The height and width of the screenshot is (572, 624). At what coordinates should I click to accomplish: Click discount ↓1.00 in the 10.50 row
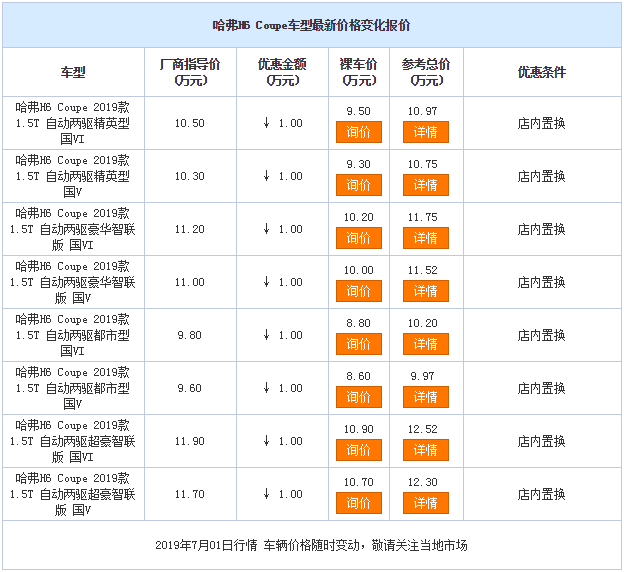(x=283, y=123)
